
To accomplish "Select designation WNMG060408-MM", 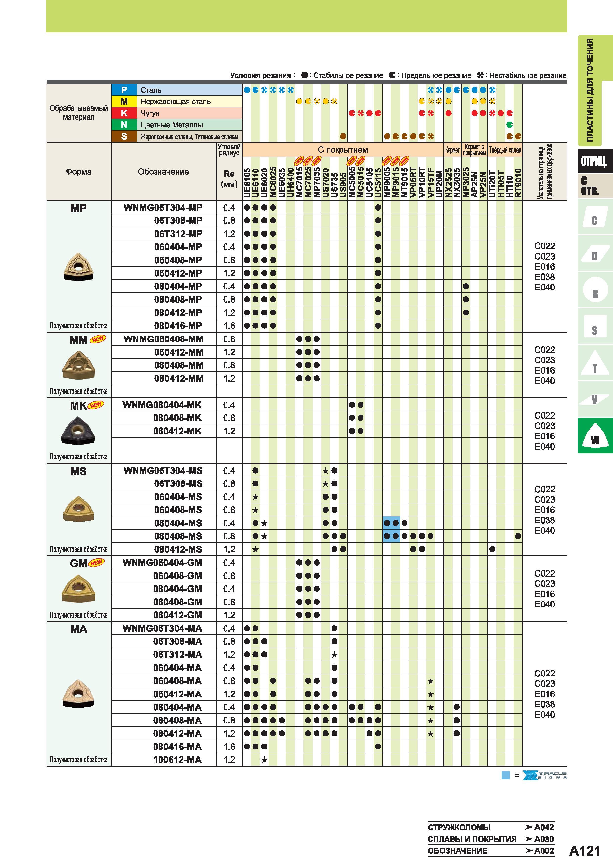I will [163, 339].
